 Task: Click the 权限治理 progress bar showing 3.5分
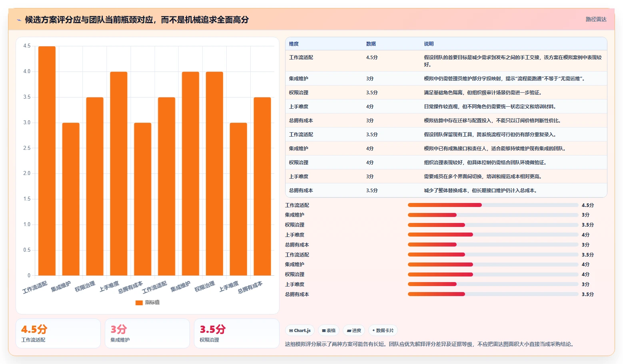coord(493,225)
